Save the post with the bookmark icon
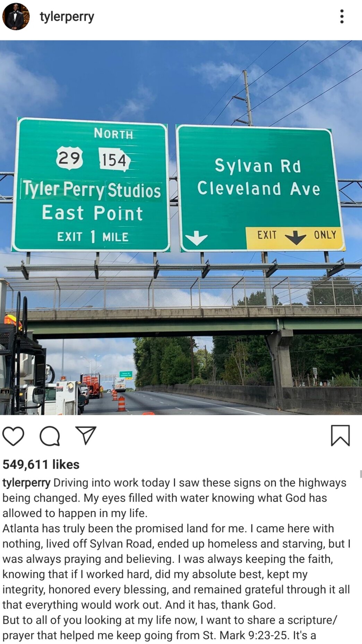This screenshot has width=362, height=644. coord(341,435)
